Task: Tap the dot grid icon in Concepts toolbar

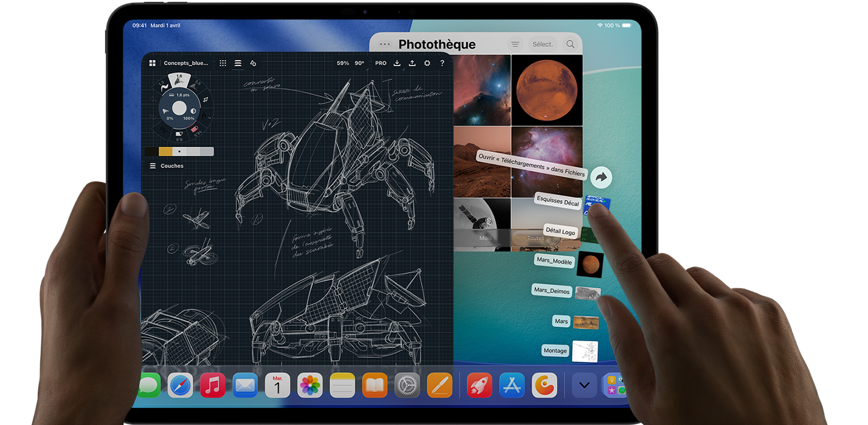Action: [223, 63]
